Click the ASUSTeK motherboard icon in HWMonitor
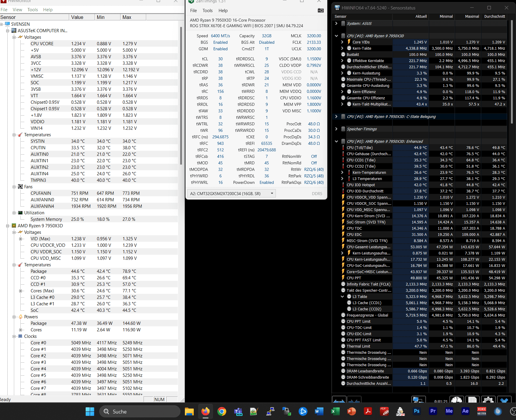The image size is (516, 420). point(14,30)
